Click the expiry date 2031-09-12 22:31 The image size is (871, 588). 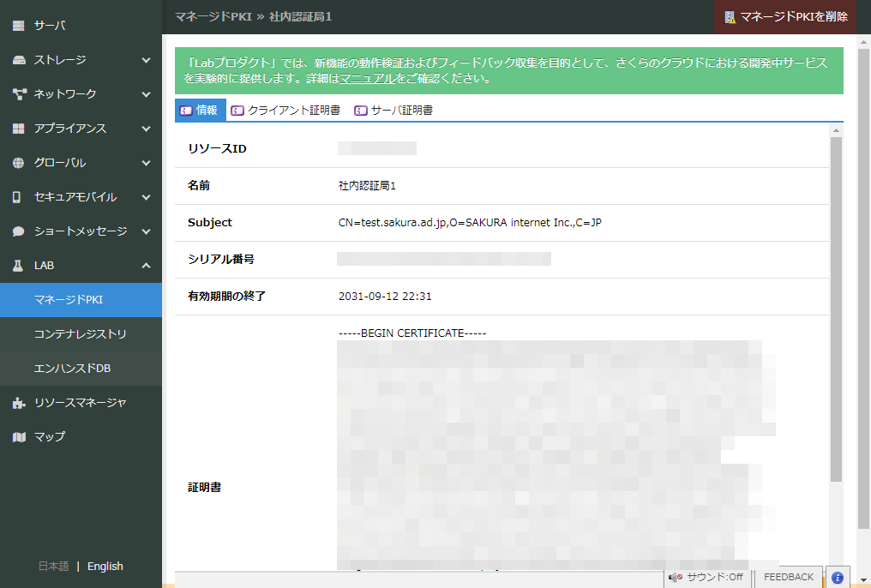[385, 297]
